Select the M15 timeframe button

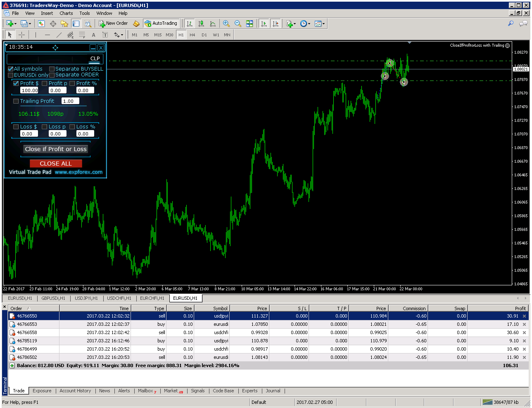click(158, 35)
